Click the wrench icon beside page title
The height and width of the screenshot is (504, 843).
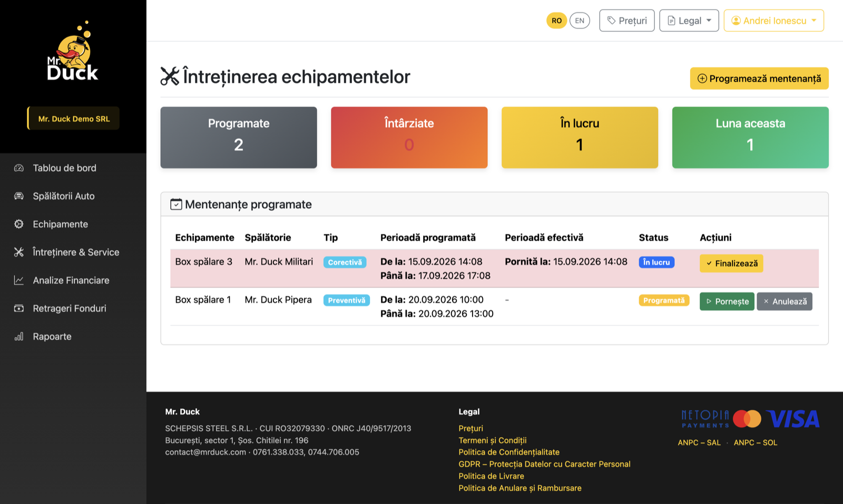pos(170,76)
